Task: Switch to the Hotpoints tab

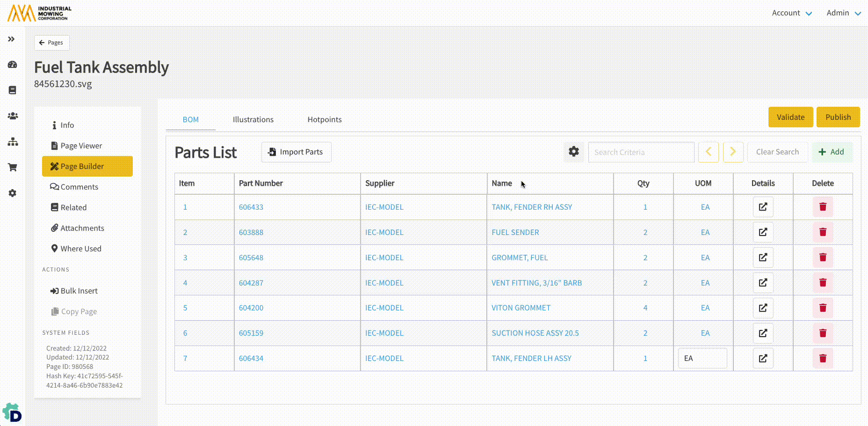Action: coord(324,120)
